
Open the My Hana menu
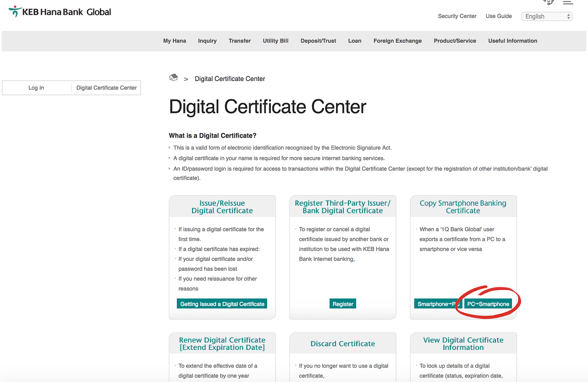(x=174, y=41)
